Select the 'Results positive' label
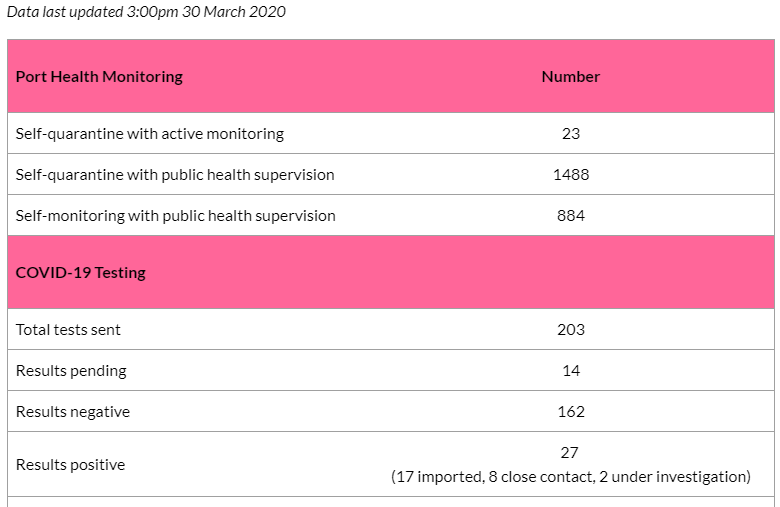 point(70,465)
